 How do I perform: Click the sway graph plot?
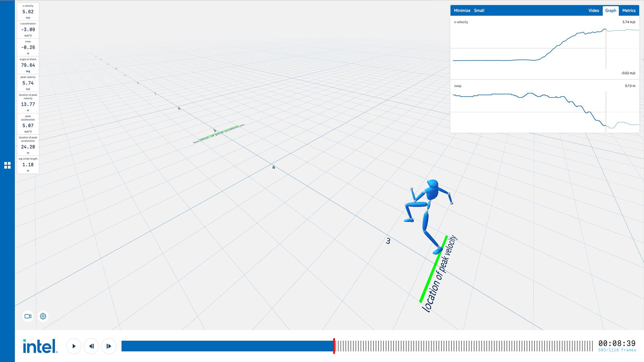(546, 111)
